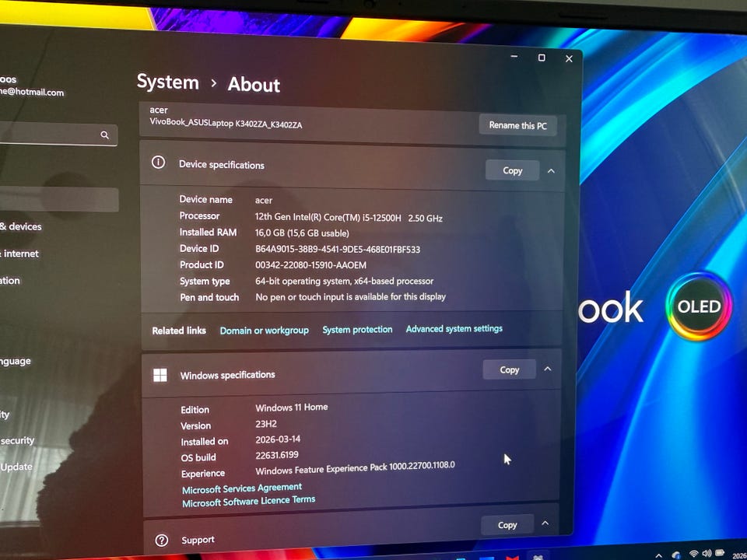Open Microsoft Software Licence Terms link
The height and width of the screenshot is (560, 747).
pyautogui.click(x=249, y=501)
